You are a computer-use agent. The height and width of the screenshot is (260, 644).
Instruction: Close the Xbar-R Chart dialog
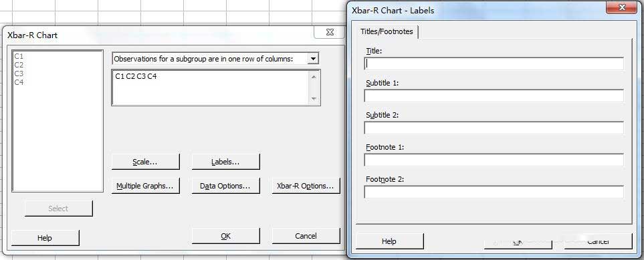point(330,33)
